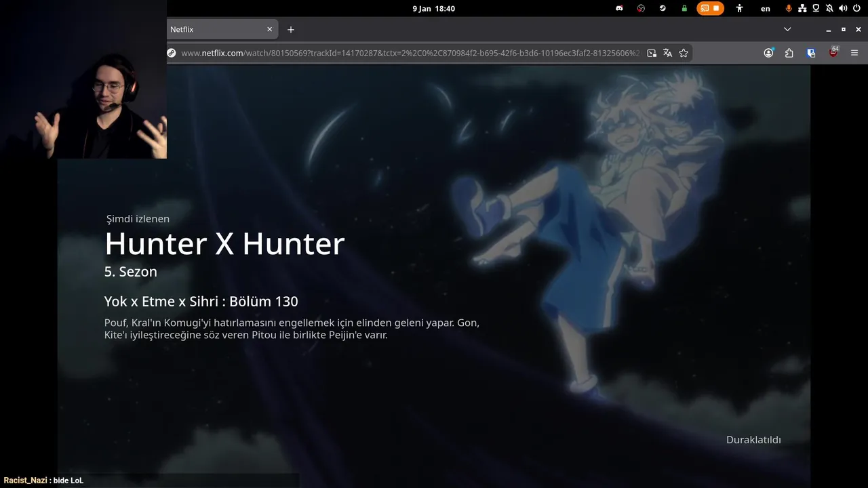
Task: Expand list all tabs chevron
Action: point(787,29)
